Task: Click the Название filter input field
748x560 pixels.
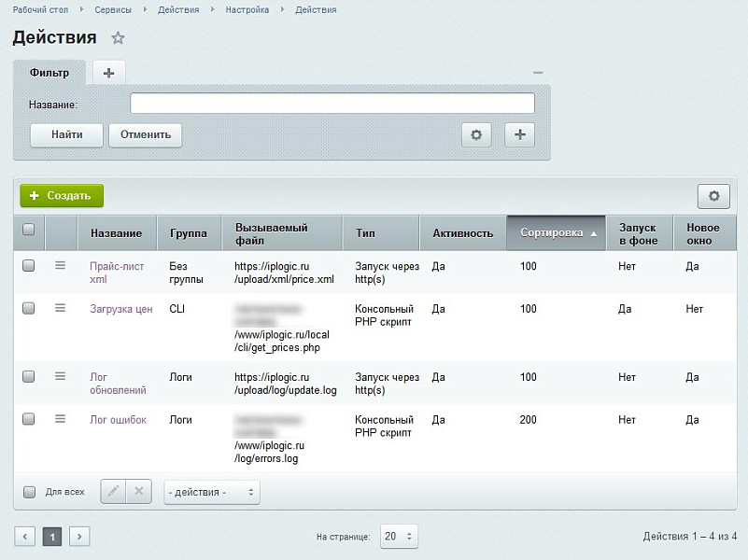Action: pyautogui.click(x=332, y=104)
